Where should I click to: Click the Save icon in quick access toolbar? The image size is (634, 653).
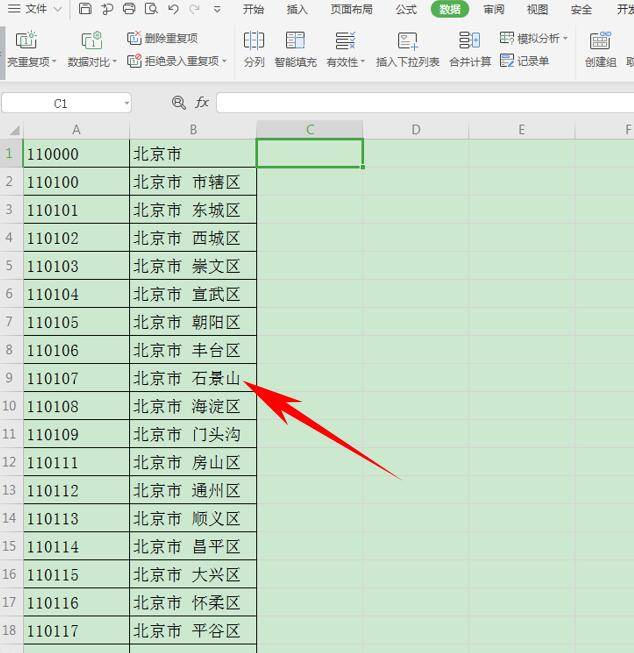pyautogui.click(x=85, y=8)
